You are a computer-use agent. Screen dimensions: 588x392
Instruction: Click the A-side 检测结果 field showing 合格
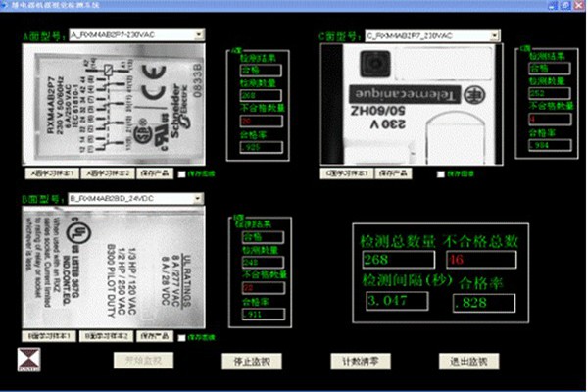261,71
